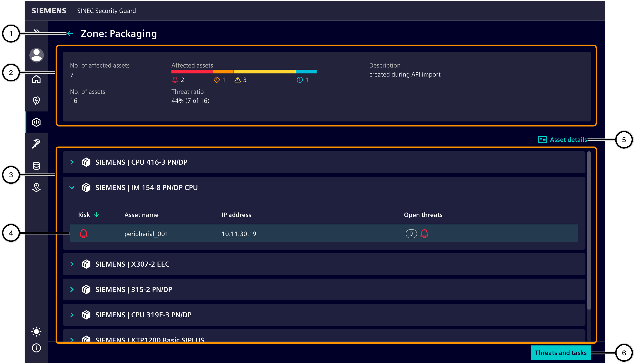The width and height of the screenshot is (635, 364).
Task: Click the yellow segment of the affected assets bar
Action: point(265,71)
